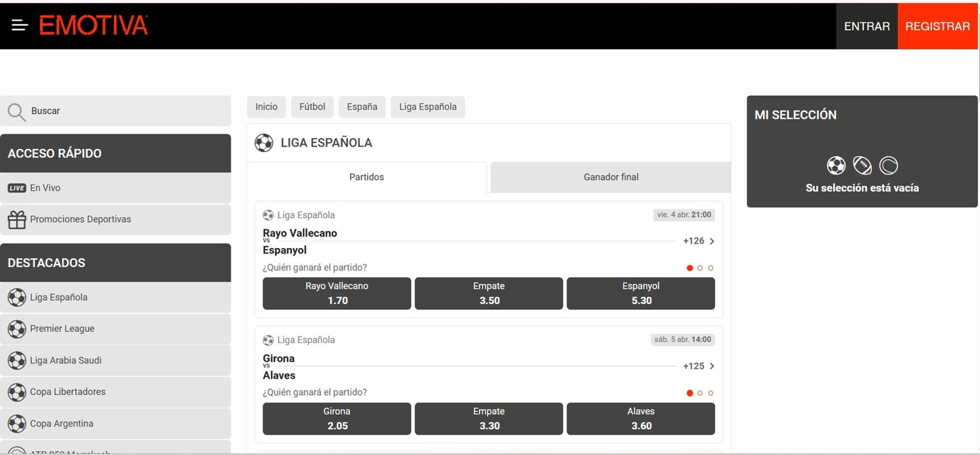Click the REGISTRAR button
The width and height of the screenshot is (980, 455).
[937, 26]
